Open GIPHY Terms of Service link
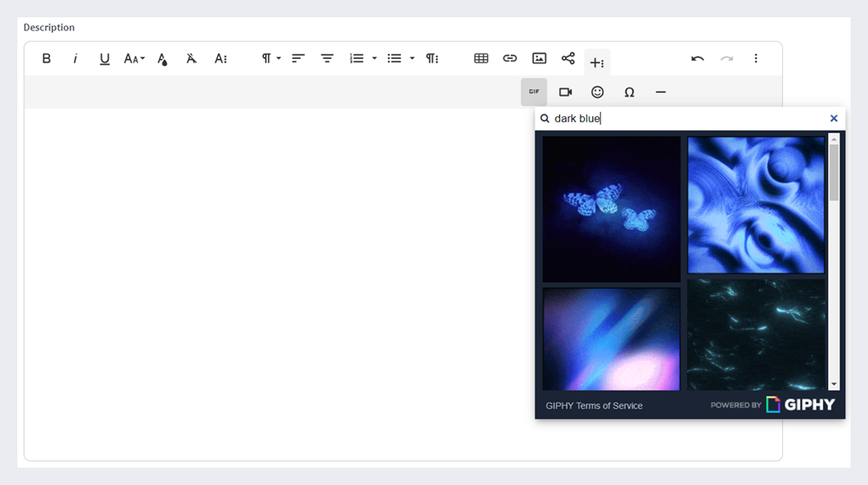 pos(594,405)
